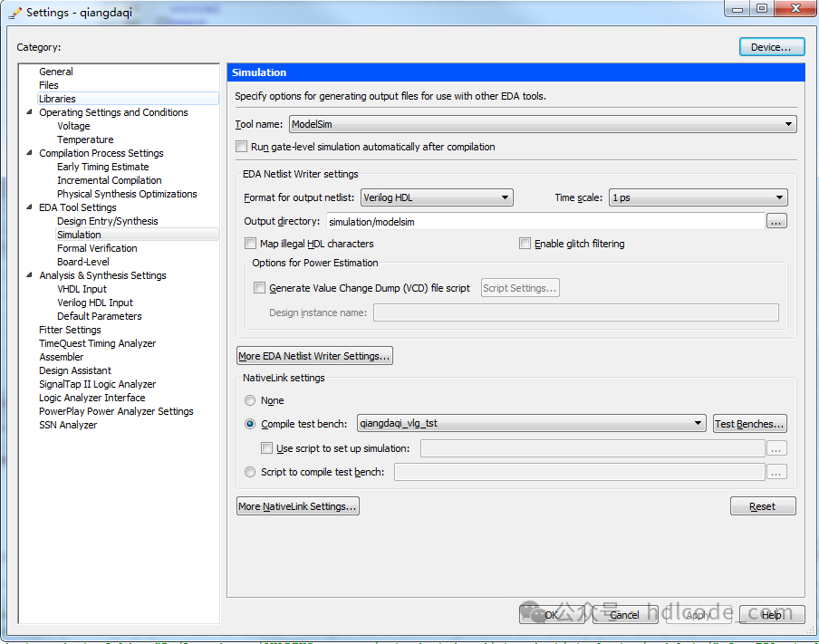The image size is (819, 644).
Task: Select Temperature category
Action: pos(85,139)
